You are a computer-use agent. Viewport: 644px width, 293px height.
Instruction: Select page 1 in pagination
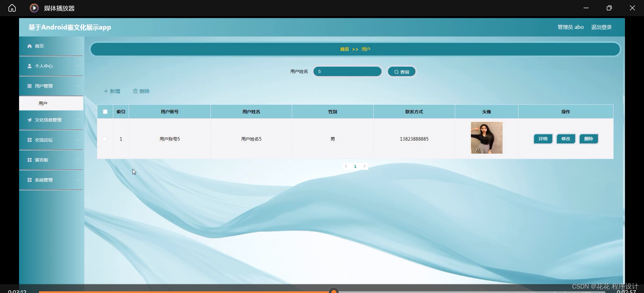[355, 166]
